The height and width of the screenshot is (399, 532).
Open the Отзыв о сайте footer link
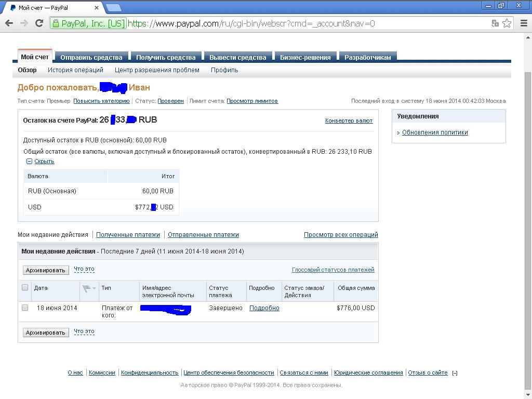428,373
